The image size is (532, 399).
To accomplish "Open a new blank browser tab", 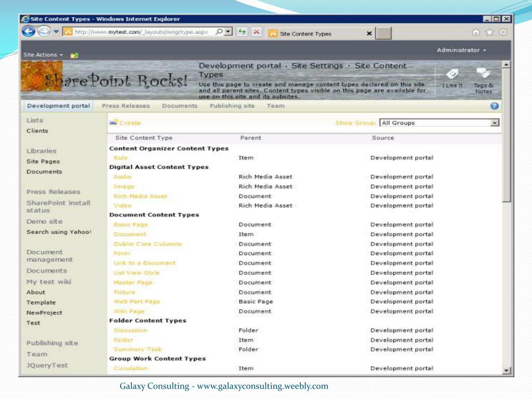I will (383, 33).
